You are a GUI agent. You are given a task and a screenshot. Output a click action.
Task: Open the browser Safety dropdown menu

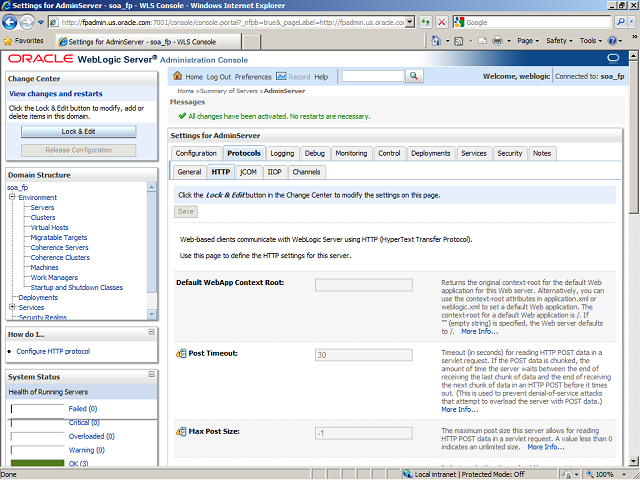coord(560,41)
